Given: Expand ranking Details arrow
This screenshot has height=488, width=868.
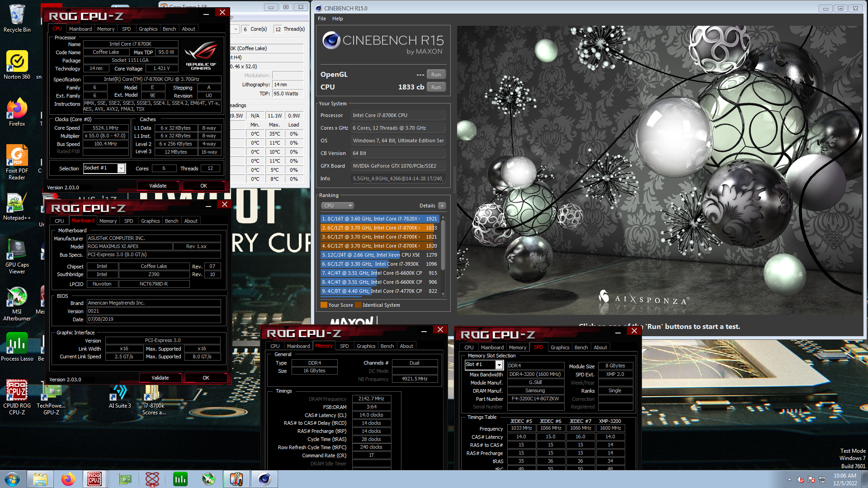Looking at the screenshot, I should click(x=442, y=206).
